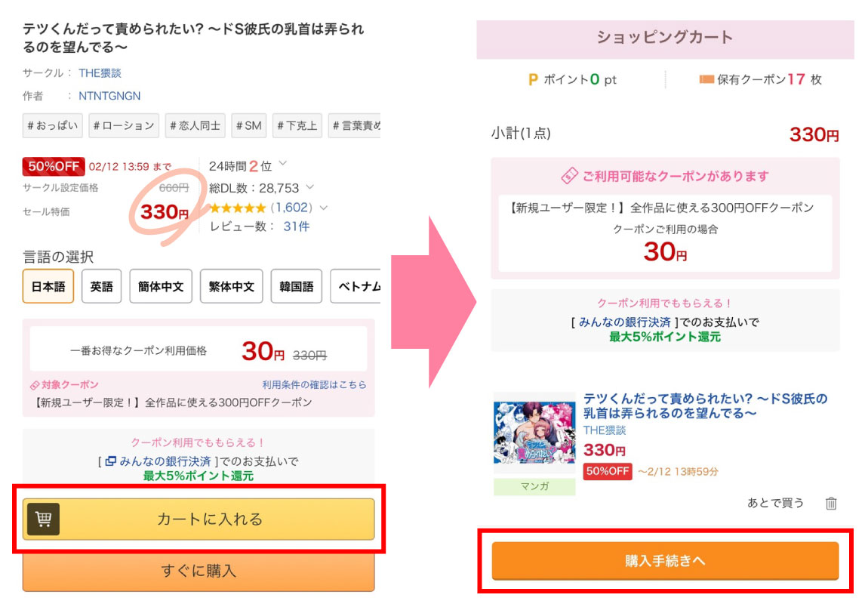Expand the total downloads chevron
This screenshot has height=604, width=868.
(x=310, y=187)
